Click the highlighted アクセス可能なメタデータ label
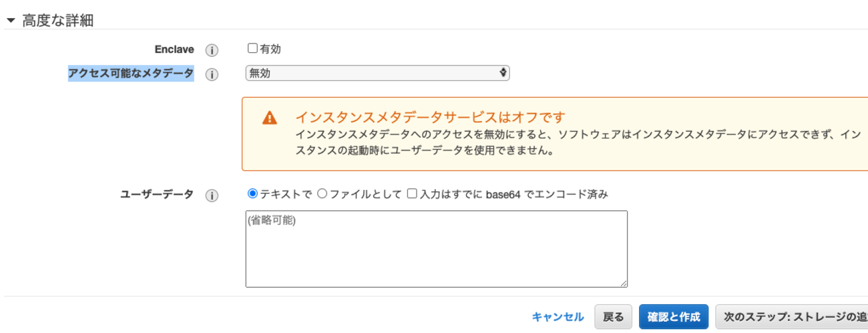Screen dimensions: 868x333 131,74
